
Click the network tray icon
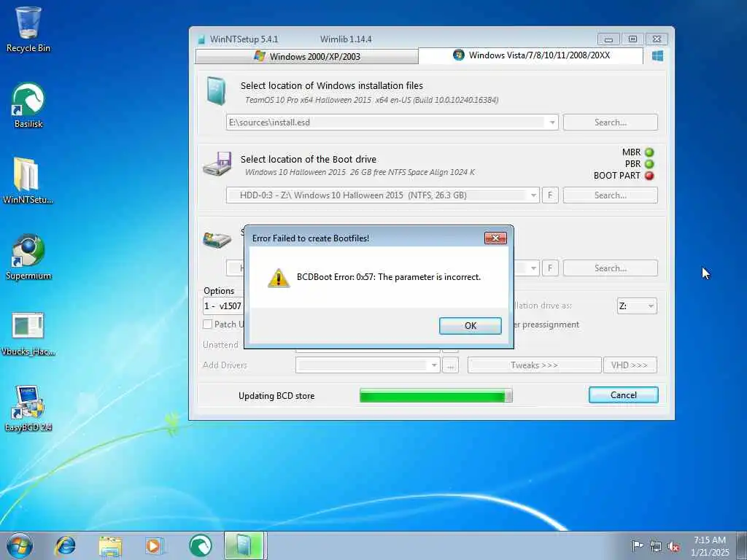(656, 546)
